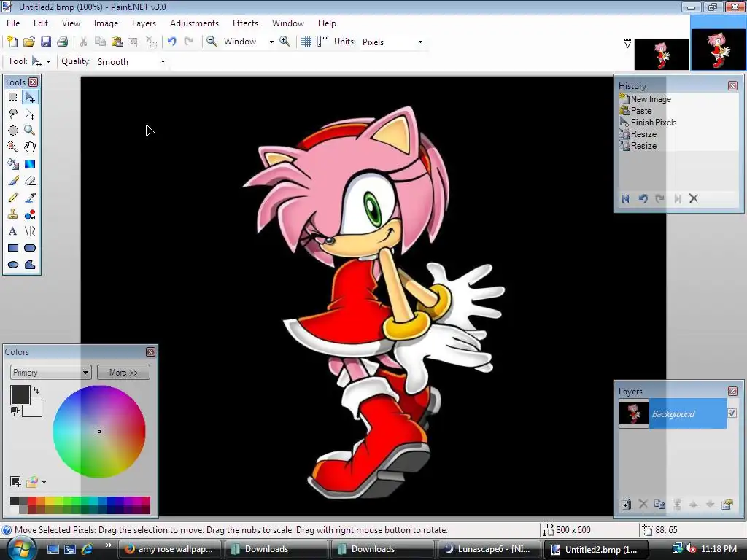
Task: Select the Magic Wand tool
Action: [x=13, y=147]
